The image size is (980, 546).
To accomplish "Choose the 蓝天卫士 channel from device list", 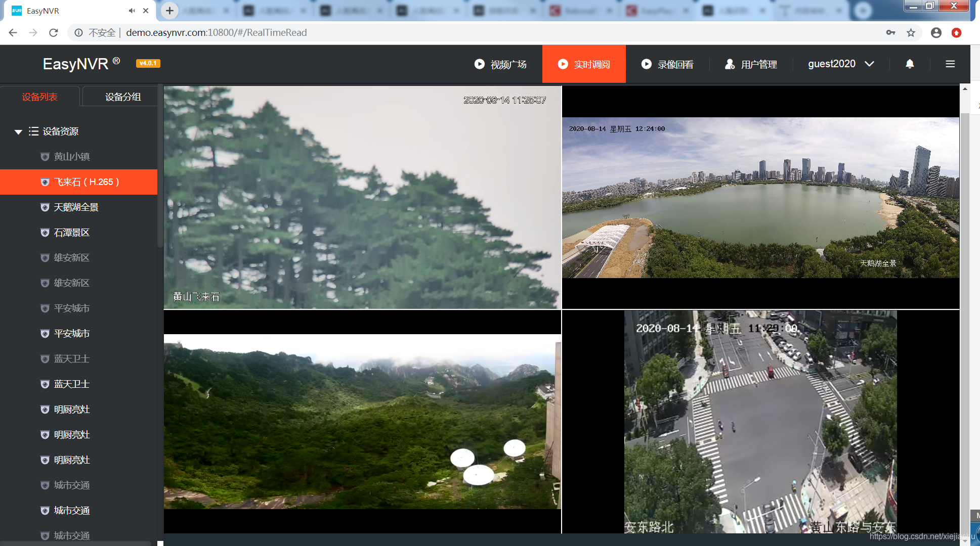I will pos(71,384).
